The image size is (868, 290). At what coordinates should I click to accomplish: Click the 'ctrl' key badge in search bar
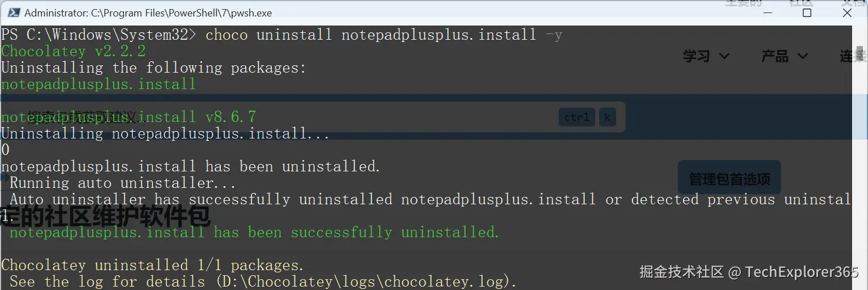click(x=577, y=117)
